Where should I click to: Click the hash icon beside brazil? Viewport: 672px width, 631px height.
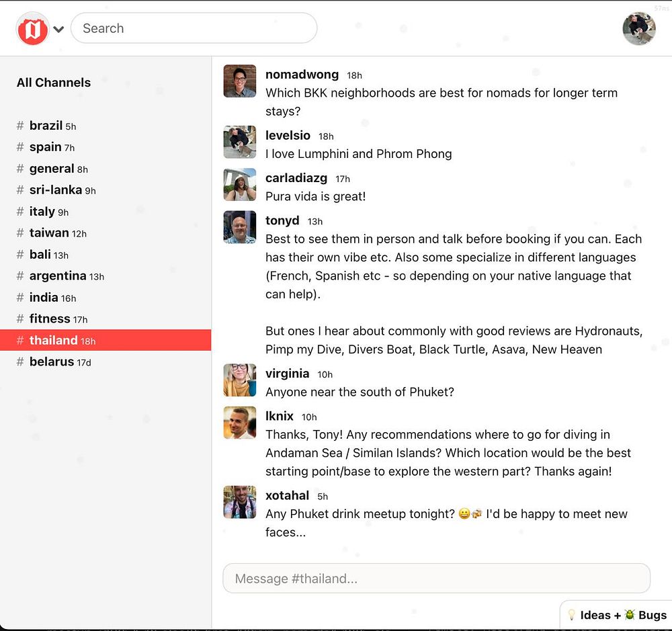click(19, 126)
